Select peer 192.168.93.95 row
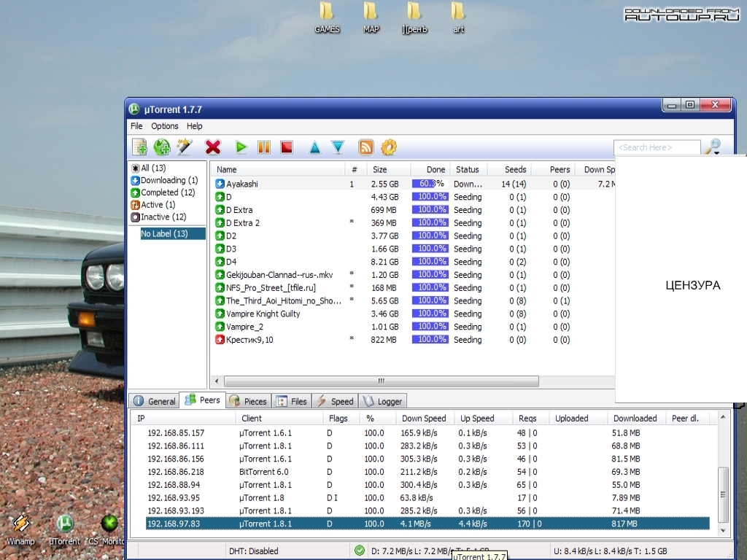 coord(427,497)
